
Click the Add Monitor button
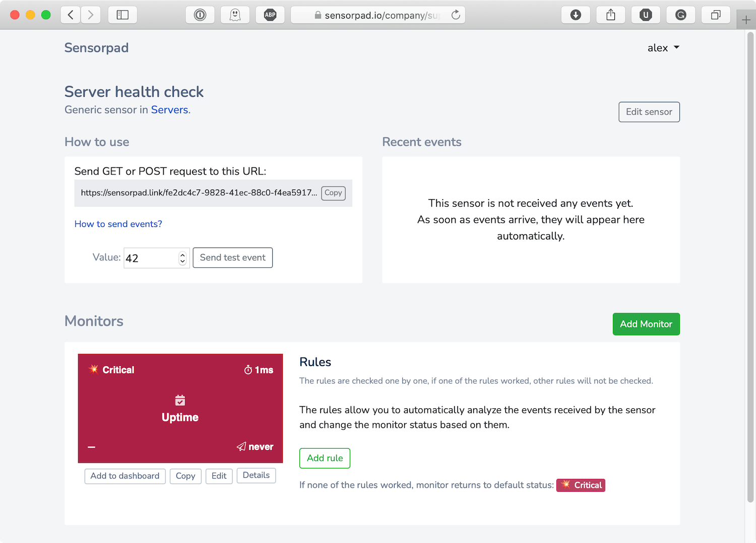coord(646,324)
